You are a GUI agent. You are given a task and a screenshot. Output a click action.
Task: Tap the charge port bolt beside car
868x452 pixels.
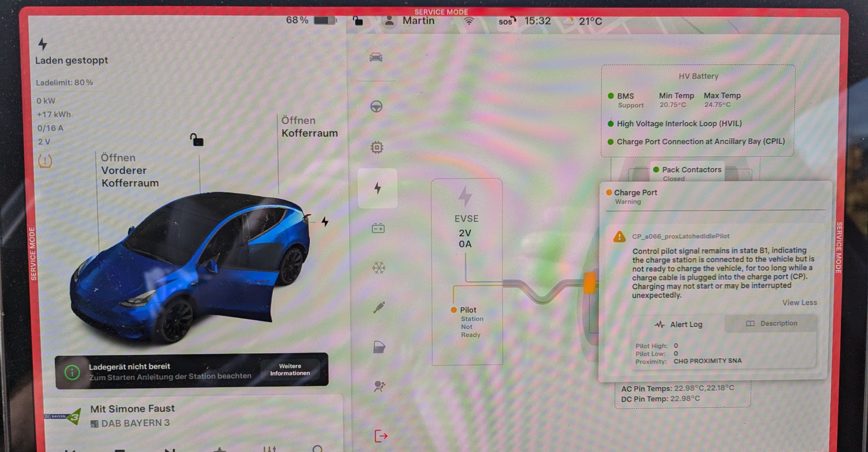click(x=325, y=222)
